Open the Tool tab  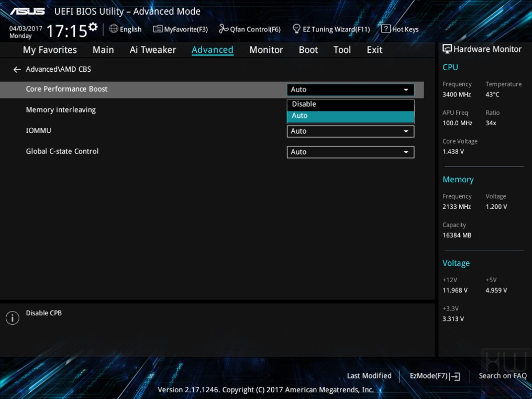tap(342, 50)
